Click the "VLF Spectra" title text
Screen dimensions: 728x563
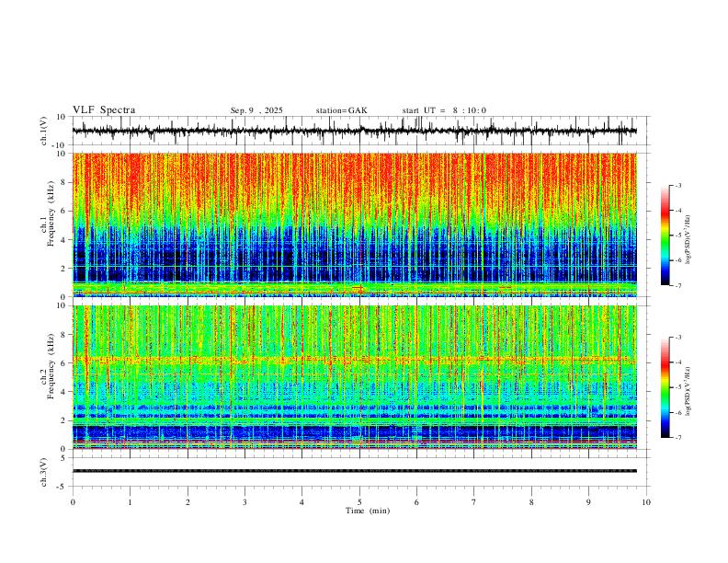tap(104, 110)
